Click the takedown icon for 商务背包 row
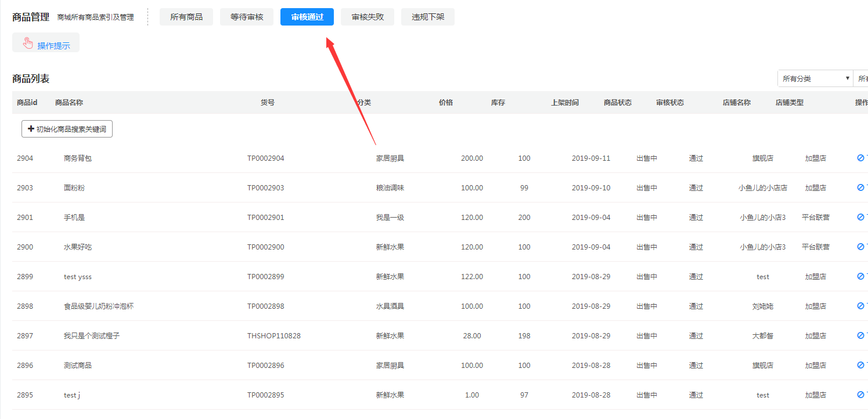 pos(860,158)
